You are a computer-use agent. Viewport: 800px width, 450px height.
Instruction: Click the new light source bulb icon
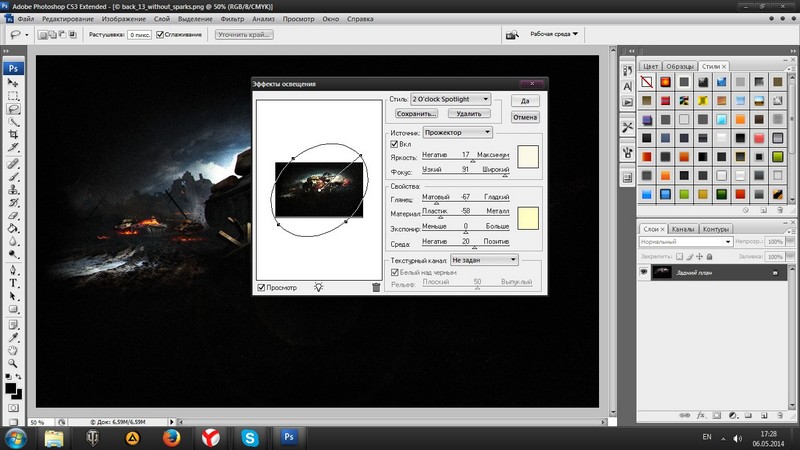pos(318,287)
